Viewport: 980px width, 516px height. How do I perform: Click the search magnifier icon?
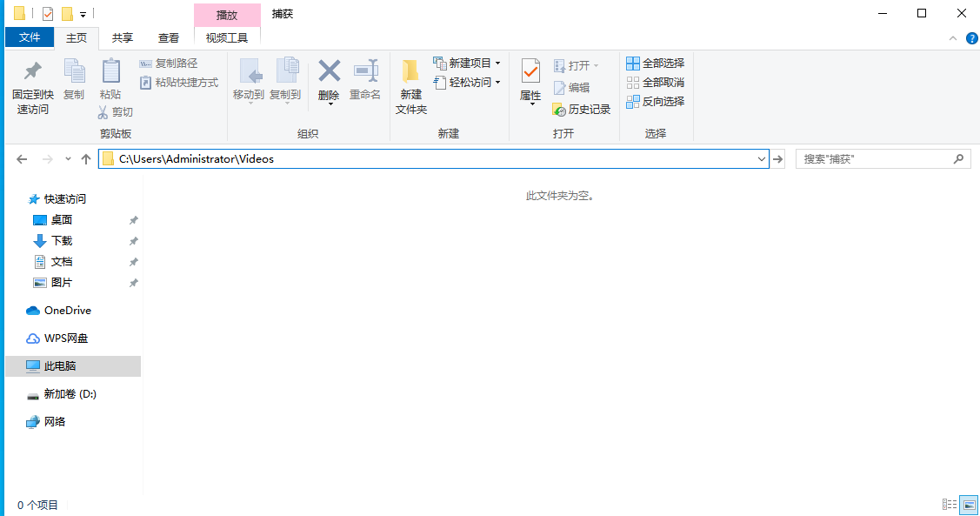click(958, 159)
